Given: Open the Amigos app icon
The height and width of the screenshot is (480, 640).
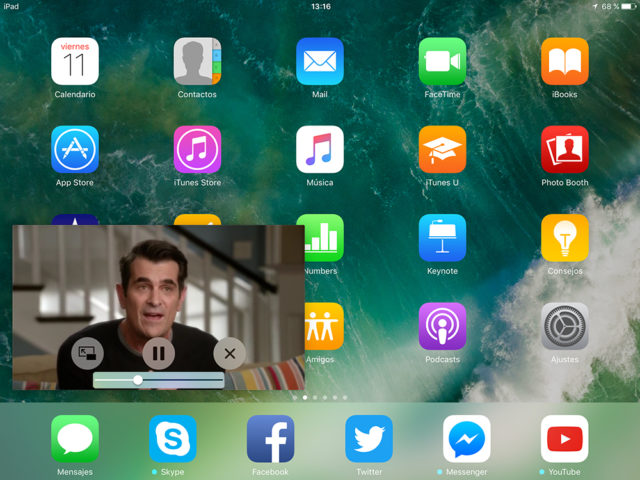Looking at the screenshot, I should [x=324, y=326].
